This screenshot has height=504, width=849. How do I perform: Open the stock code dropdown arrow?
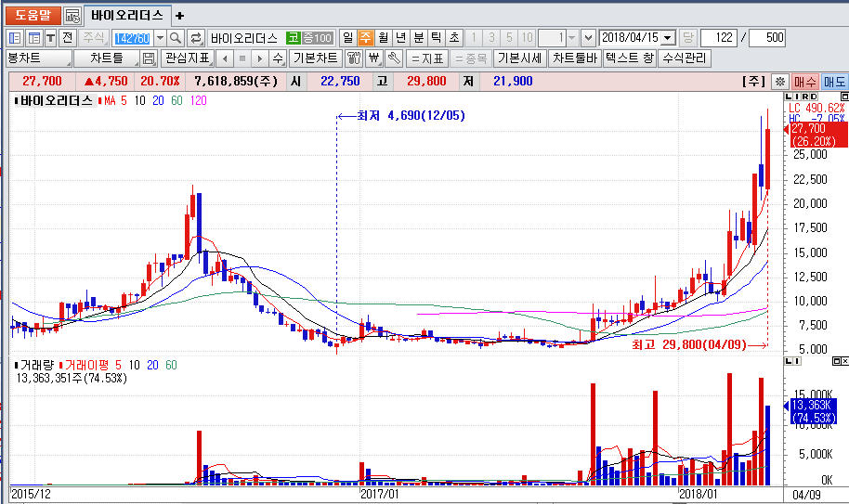coord(159,38)
